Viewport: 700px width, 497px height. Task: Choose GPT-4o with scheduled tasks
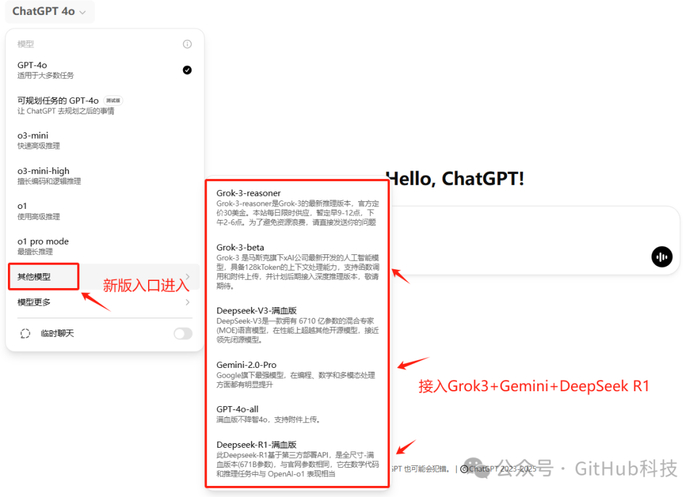click(x=104, y=105)
